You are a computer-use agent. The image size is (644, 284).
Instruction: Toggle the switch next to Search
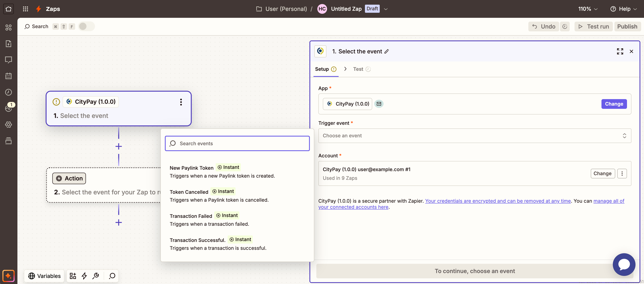point(86,26)
